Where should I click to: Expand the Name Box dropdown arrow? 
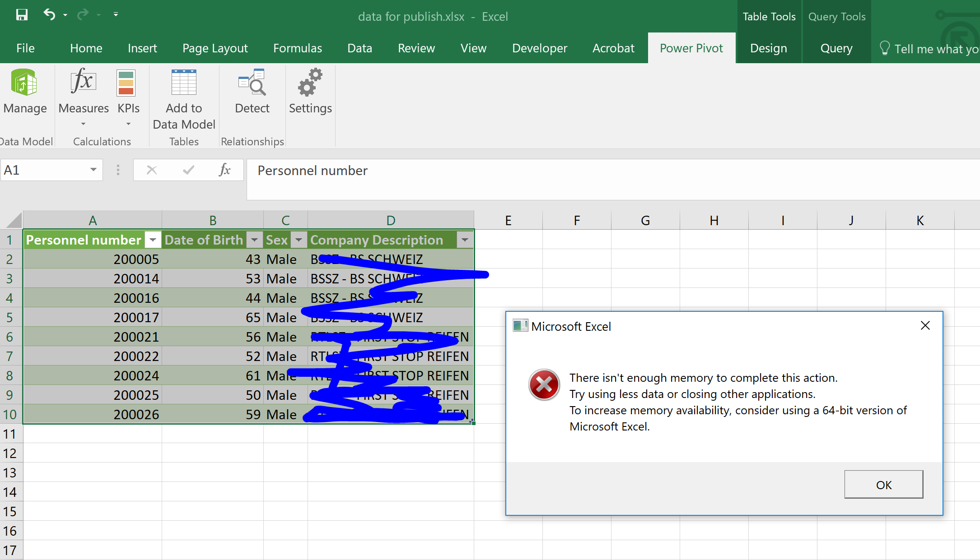(x=93, y=170)
